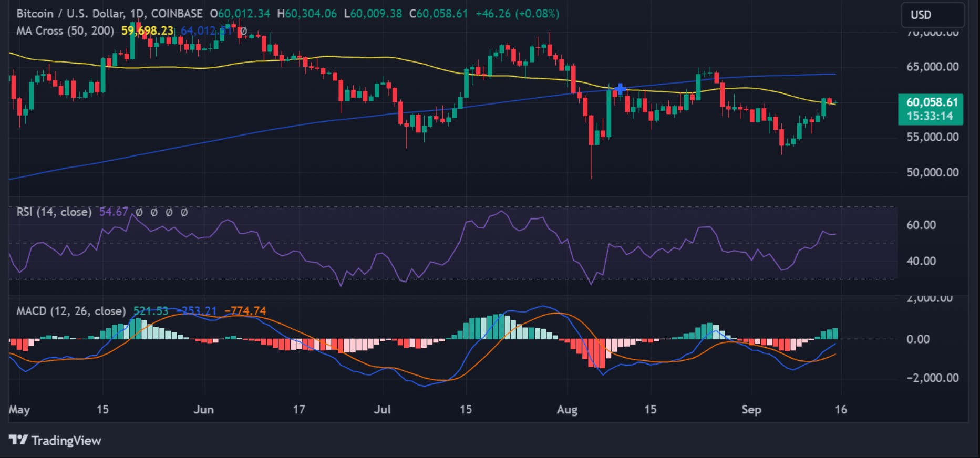
Task: Click the 59,698.23 MA Cross value
Action: coord(147,31)
